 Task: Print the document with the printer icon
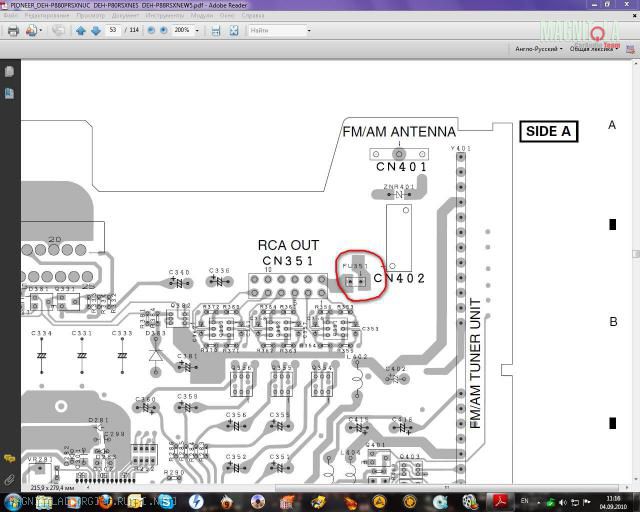coord(13,31)
